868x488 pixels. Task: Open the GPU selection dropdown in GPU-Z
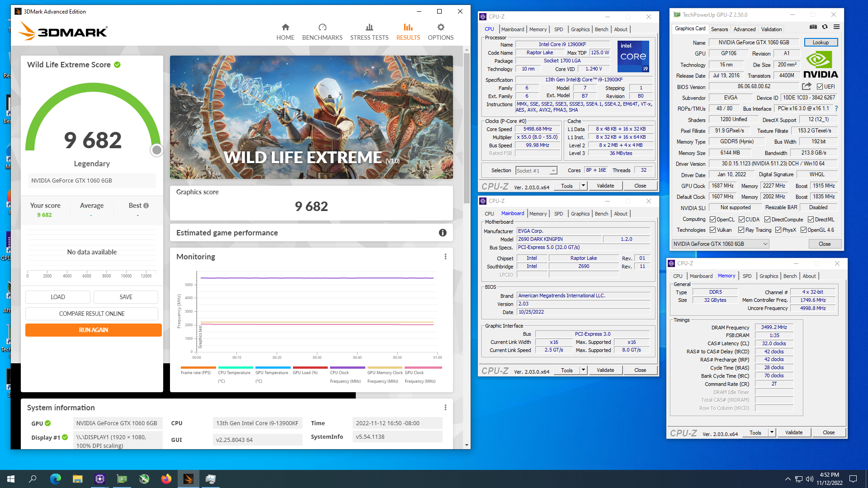[x=720, y=244]
